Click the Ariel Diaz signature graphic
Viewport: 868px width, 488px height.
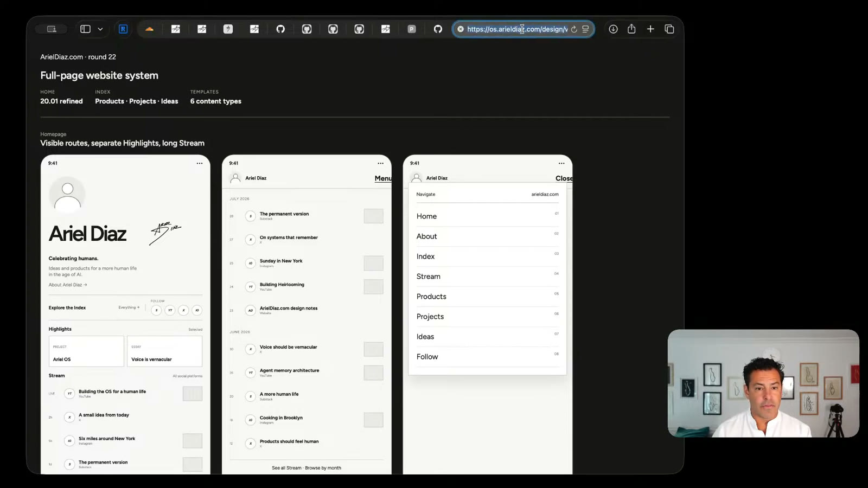click(x=165, y=233)
